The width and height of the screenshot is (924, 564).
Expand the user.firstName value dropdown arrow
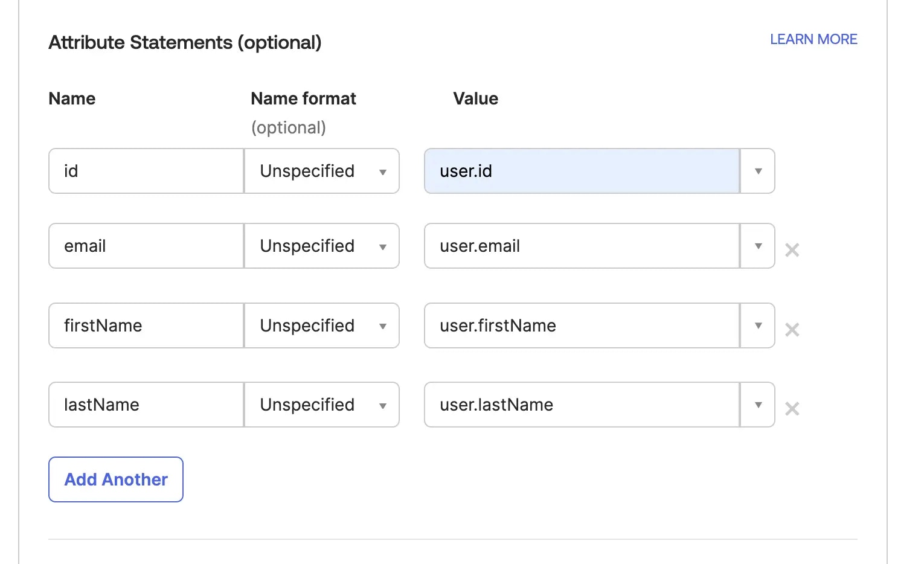pos(758,325)
